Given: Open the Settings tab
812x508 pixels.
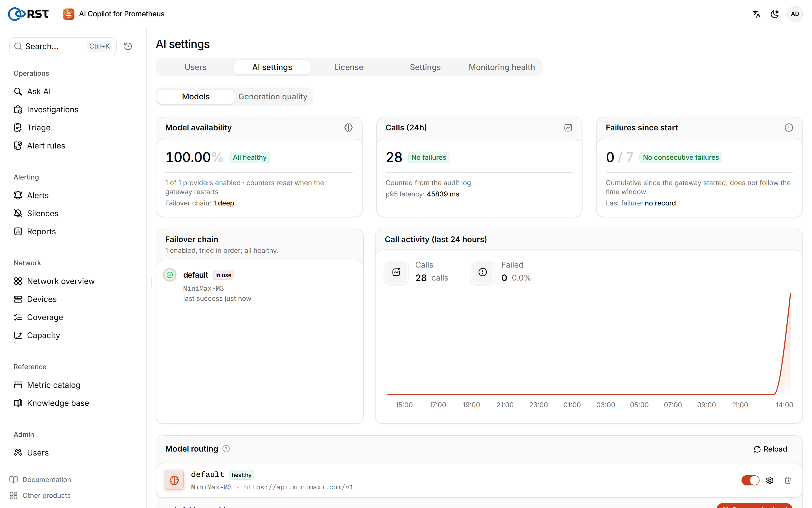Looking at the screenshot, I should [425, 67].
